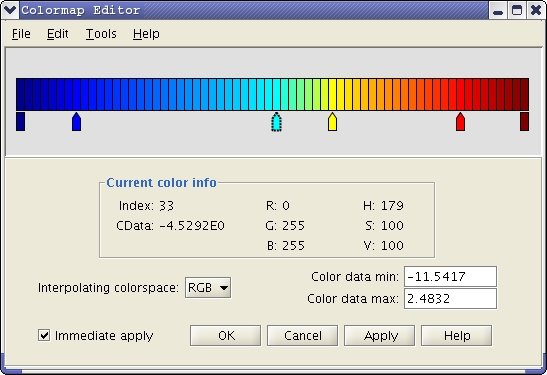Click the Color data max field
The height and width of the screenshot is (375, 547).
(450, 299)
